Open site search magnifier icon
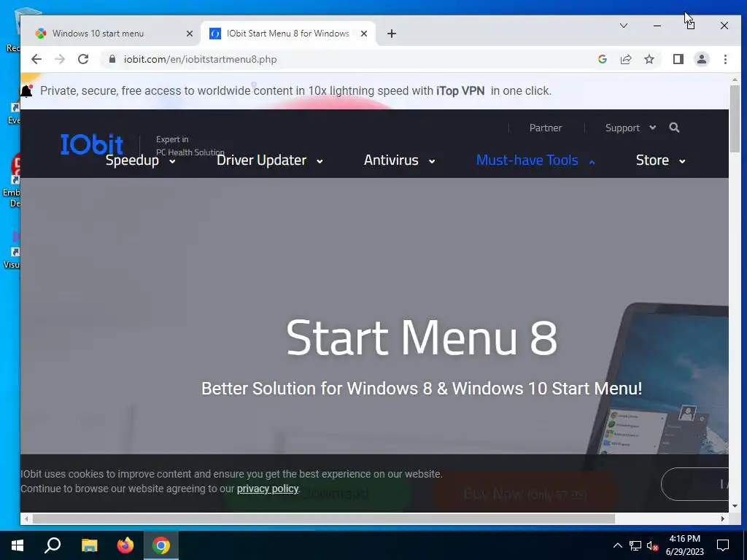The height and width of the screenshot is (560, 747). click(x=674, y=128)
